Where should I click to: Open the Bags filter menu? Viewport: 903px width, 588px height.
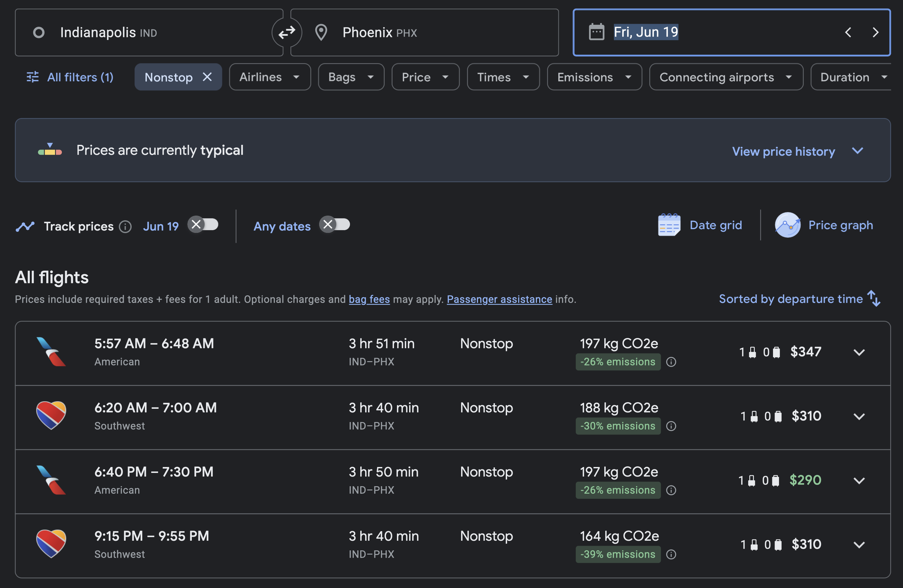(x=351, y=77)
